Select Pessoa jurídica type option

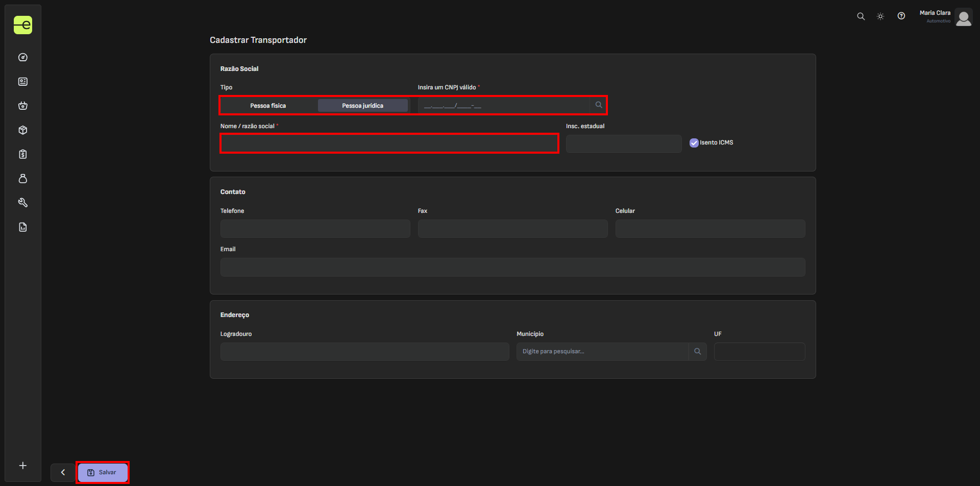pos(362,106)
